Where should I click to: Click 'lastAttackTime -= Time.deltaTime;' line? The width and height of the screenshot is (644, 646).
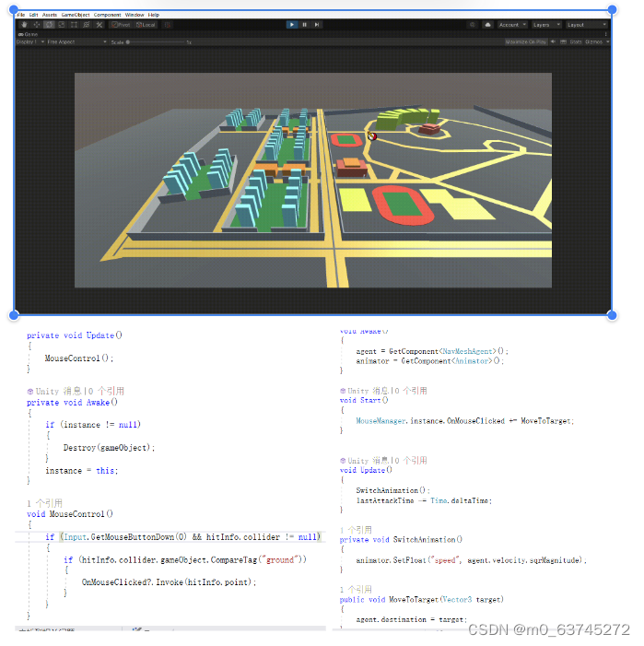(x=424, y=500)
